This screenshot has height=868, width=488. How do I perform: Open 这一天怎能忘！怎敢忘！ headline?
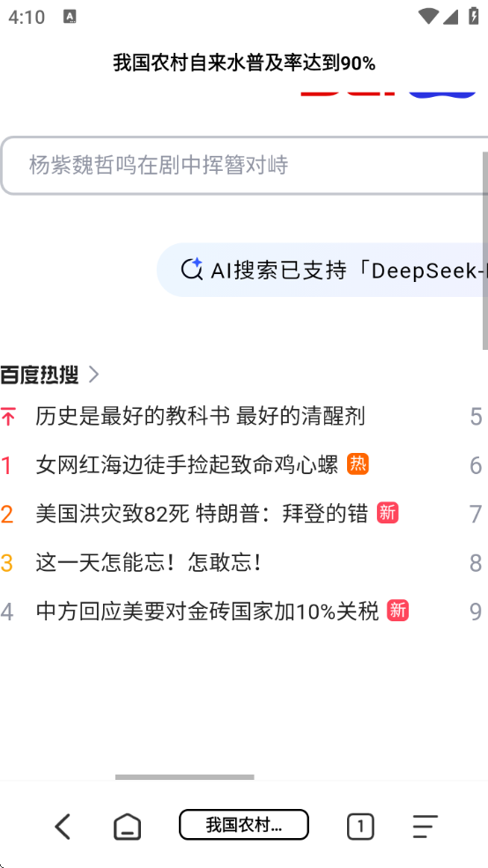150,562
